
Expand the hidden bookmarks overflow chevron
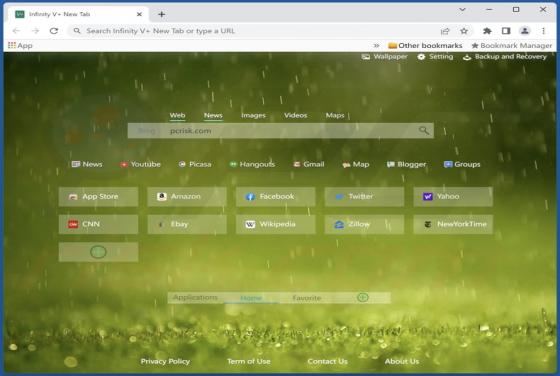[x=376, y=46]
